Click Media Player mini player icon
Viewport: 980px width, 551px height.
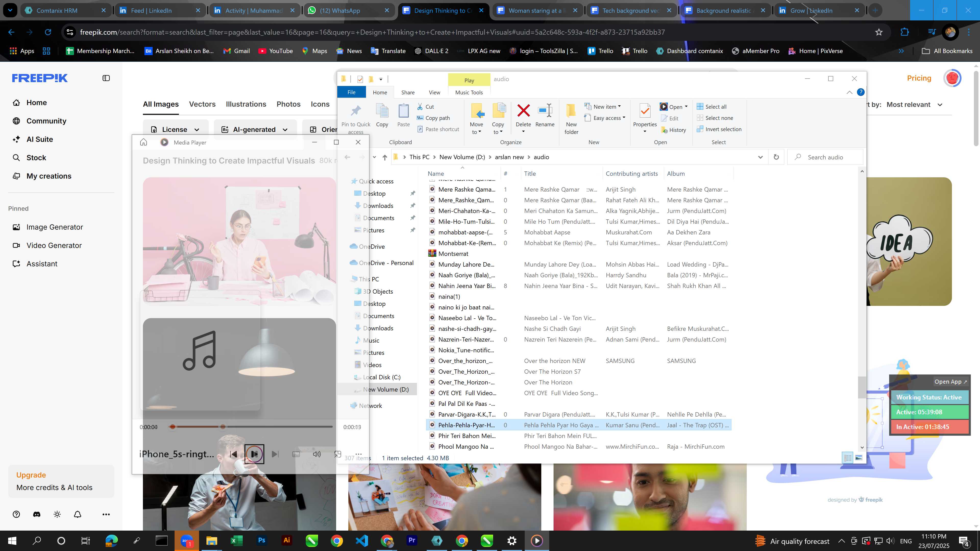point(337,454)
